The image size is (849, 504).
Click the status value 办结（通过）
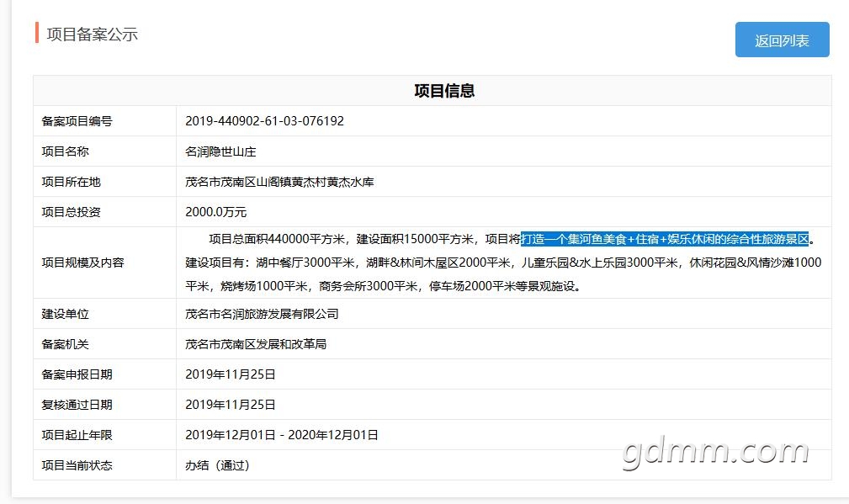218,465
